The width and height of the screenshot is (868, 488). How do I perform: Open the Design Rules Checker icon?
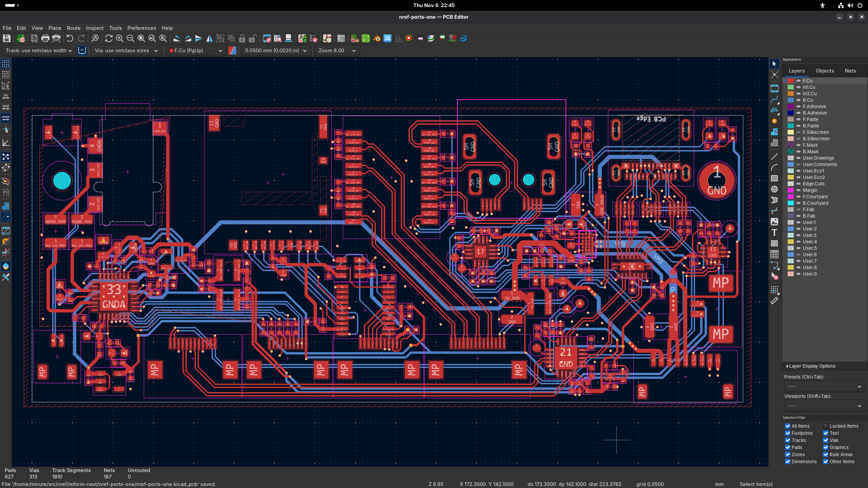click(313, 38)
